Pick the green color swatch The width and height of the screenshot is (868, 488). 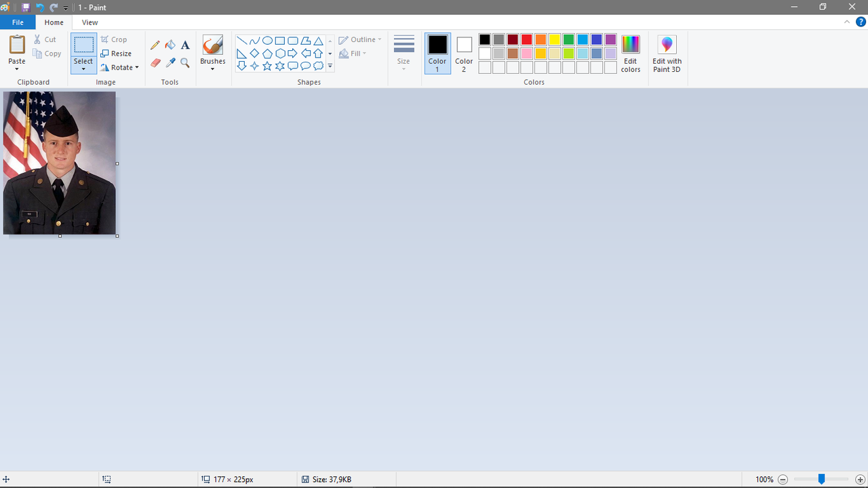click(568, 39)
